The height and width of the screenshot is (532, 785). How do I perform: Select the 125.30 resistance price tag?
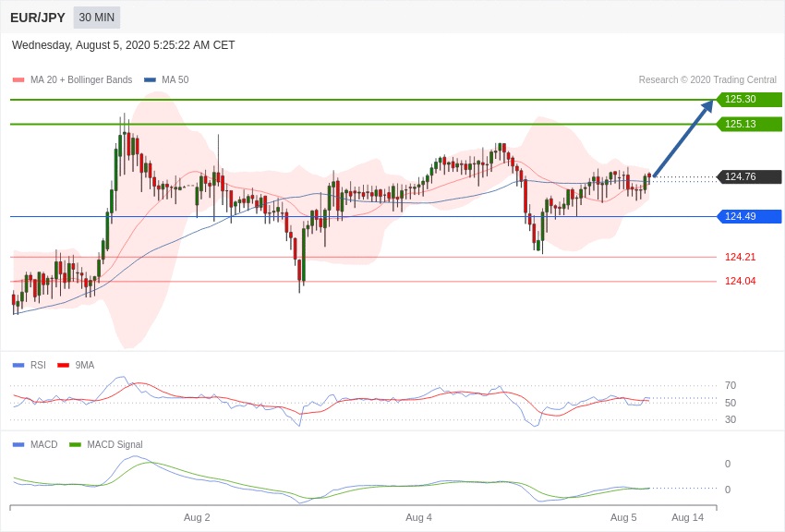[x=750, y=99]
